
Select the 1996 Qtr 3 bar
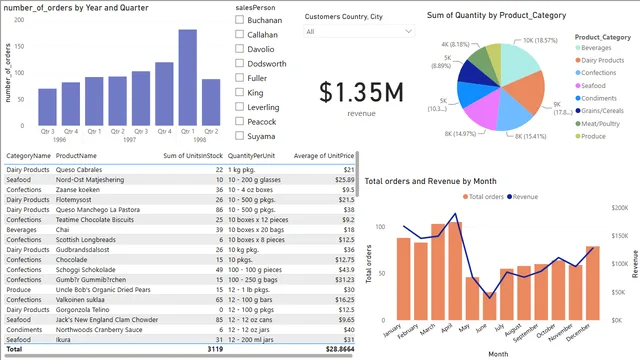point(47,107)
